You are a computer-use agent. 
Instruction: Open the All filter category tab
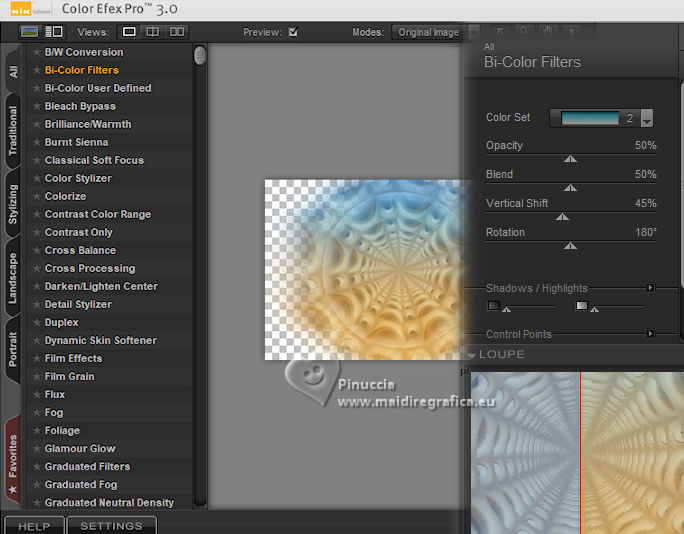[x=13, y=71]
